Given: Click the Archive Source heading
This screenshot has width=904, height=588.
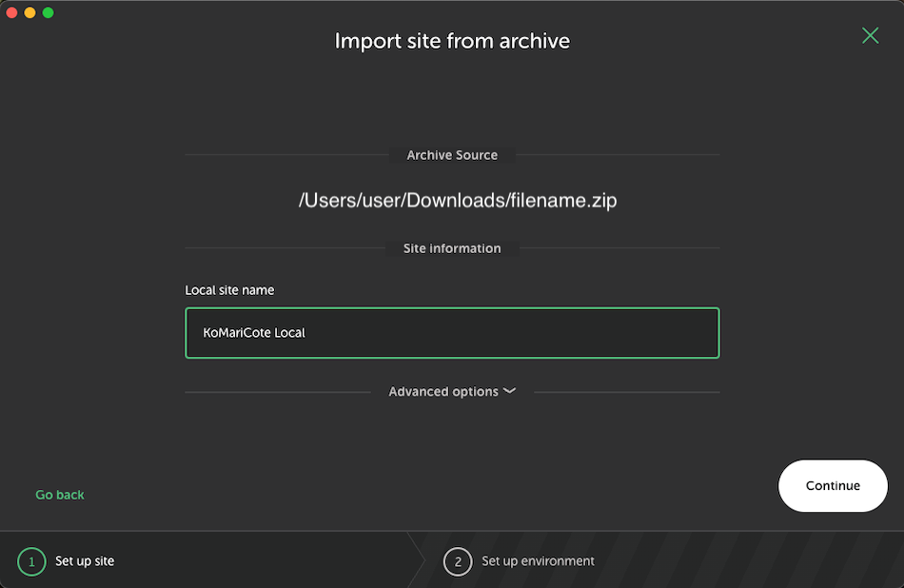Looking at the screenshot, I should (452, 155).
